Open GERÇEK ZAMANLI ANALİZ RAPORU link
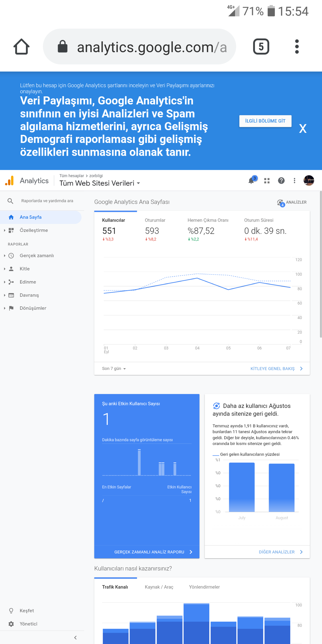This screenshot has height=644, width=322. click(153, 552)
